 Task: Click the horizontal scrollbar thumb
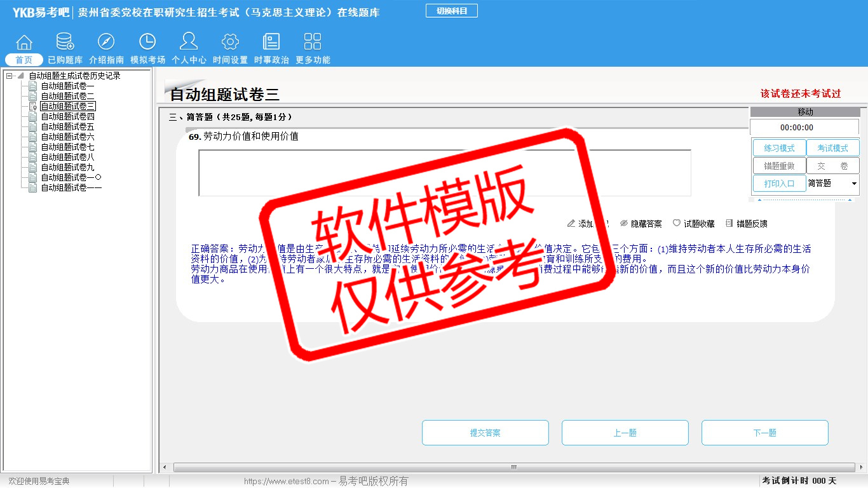click(514, 468)
